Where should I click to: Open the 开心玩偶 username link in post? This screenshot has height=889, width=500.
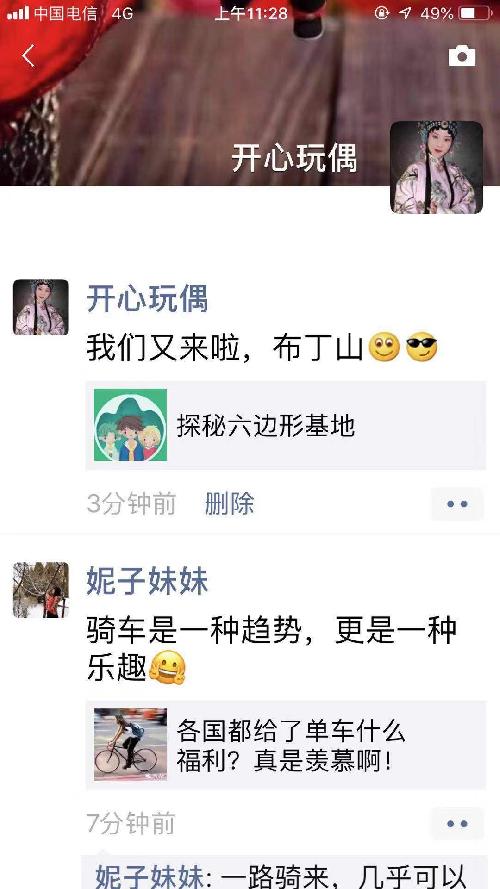[147, 299]
